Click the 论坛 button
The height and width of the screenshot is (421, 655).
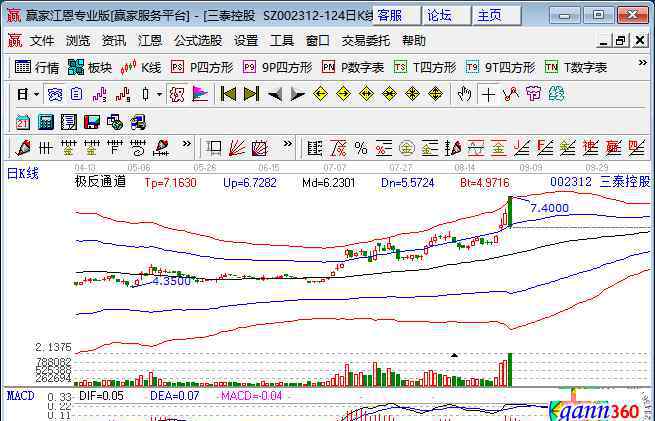(x=446, y=16)
